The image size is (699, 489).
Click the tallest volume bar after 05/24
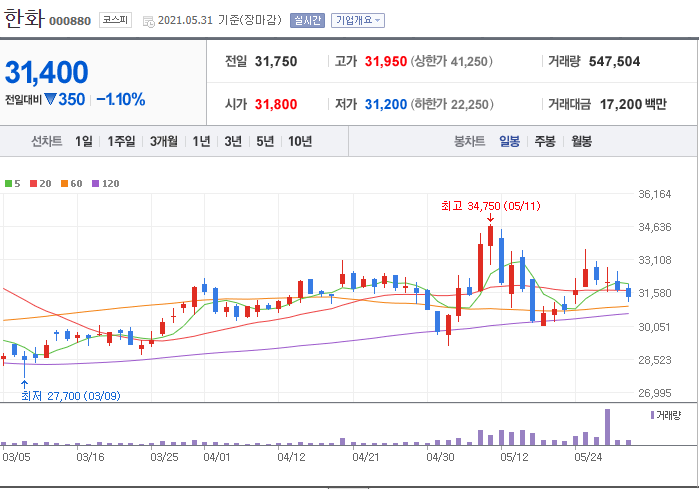607,427
